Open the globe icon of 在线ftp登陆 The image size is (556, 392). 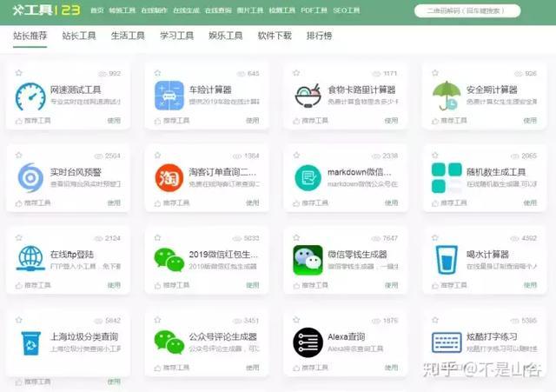pos(30,259)
